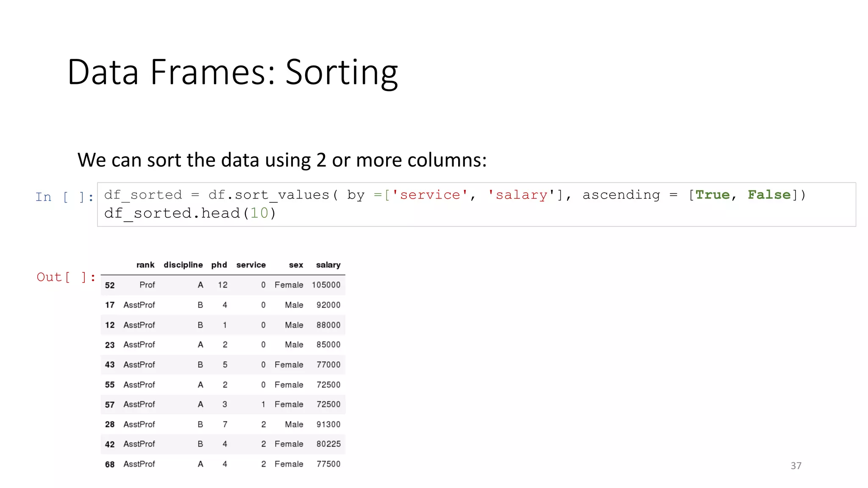Select the 'rank' column header
The width and height of the screenshot is (868, 488).
tap(145, 265)
